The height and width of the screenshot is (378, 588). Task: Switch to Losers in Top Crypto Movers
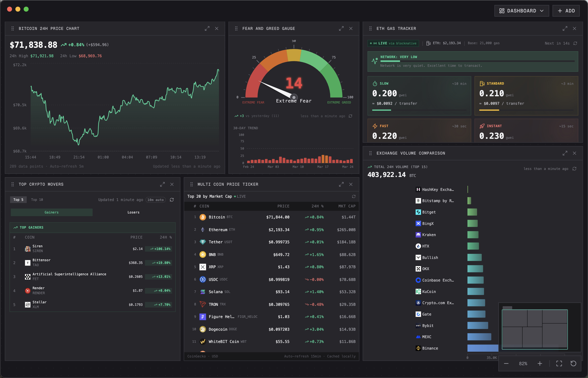pos(133,212)
